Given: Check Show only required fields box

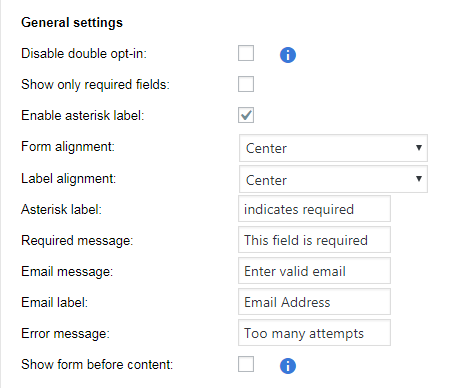Looking at the screenshot, I should pyautogui.click(x=246, y=84).
